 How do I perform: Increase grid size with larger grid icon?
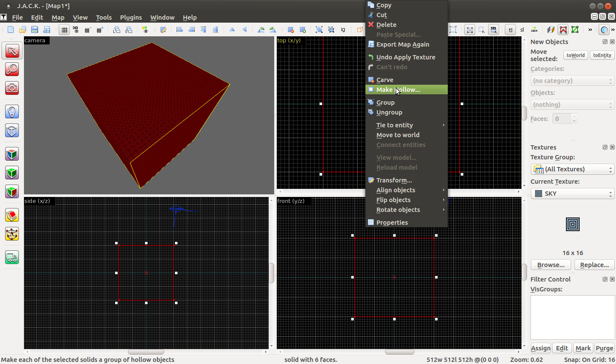point(100,29)
